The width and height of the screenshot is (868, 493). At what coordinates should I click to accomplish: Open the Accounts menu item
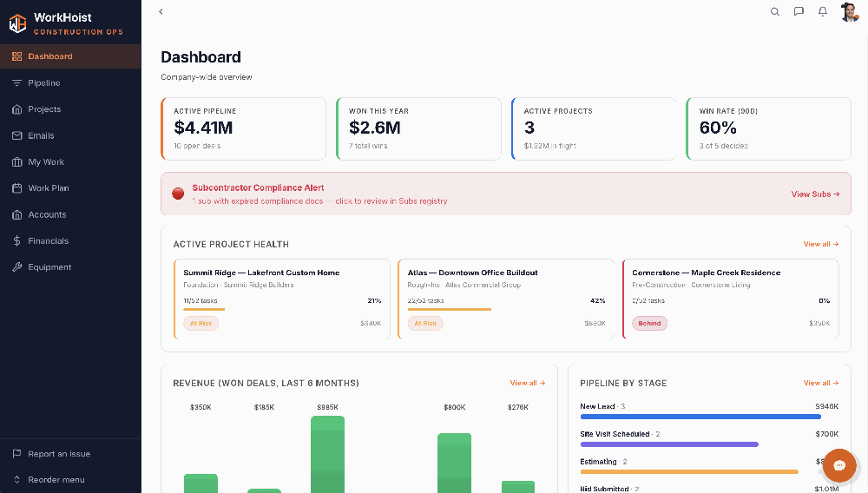point(71,214)
